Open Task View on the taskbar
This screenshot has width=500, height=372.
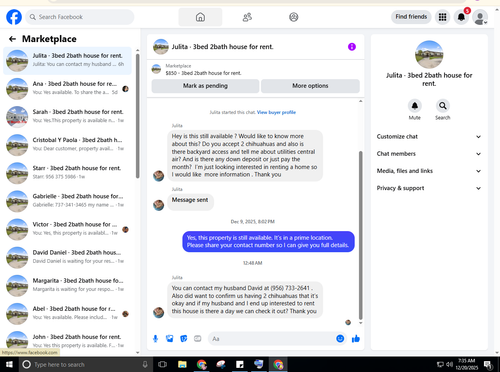(162, 364)
